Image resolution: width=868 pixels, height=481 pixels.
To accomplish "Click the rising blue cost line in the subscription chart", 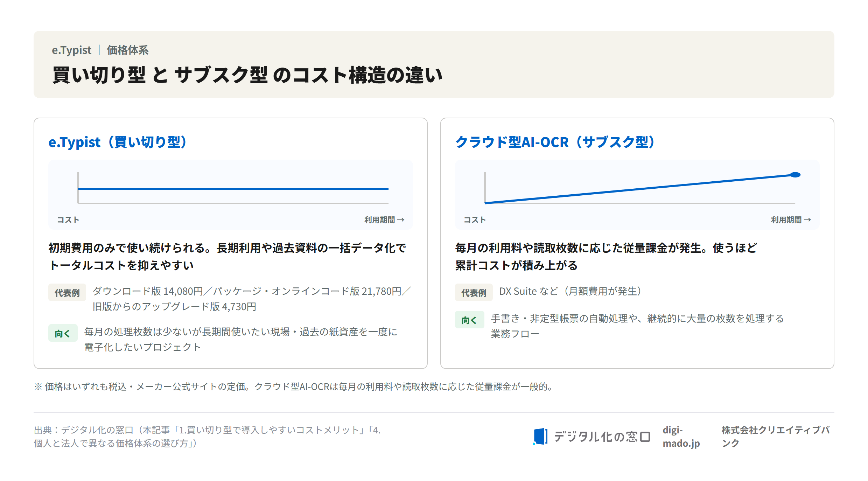I will click(x=640, y=189).
